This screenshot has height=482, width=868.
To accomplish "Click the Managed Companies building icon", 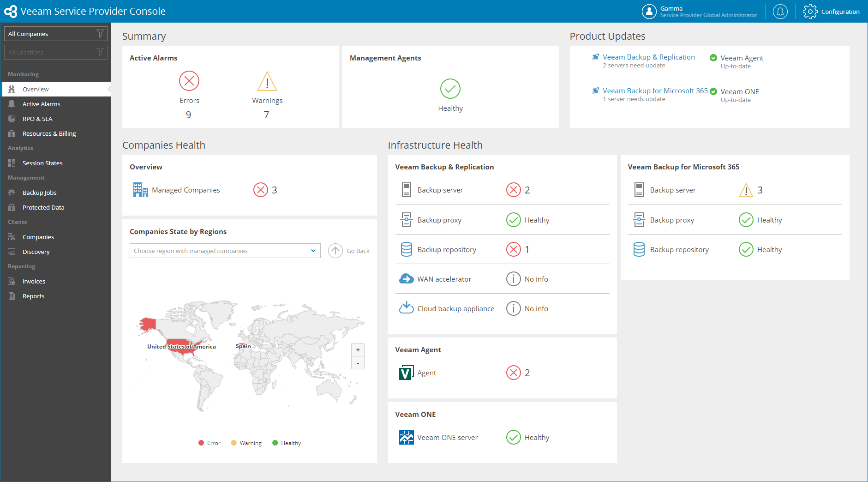I will tap(140, 190).
